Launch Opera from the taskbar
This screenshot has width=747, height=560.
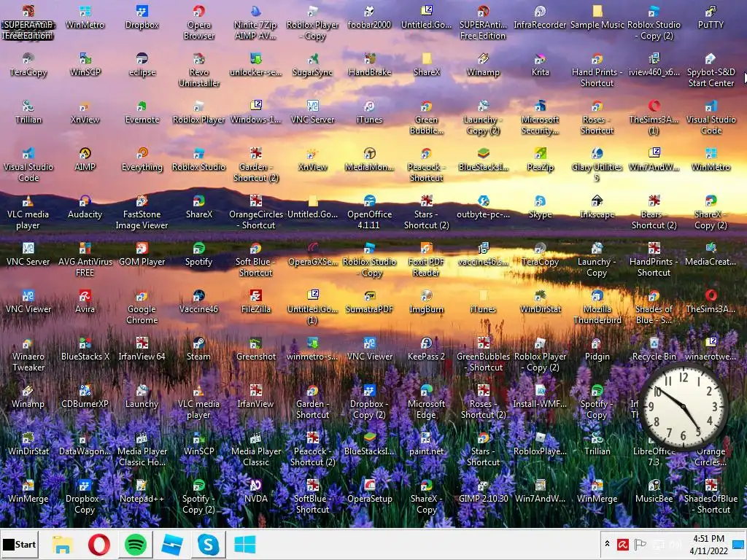[x=99, y=544]
